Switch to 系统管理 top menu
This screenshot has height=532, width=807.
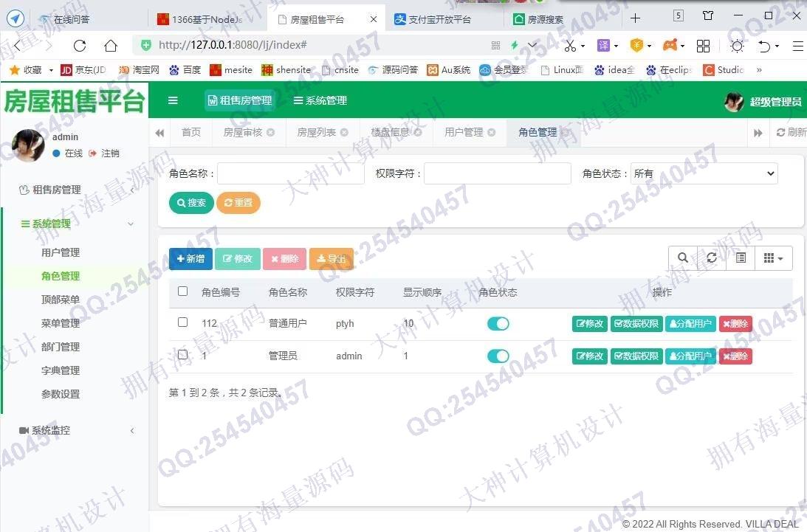pyautogui.click(x=320, y=100)
